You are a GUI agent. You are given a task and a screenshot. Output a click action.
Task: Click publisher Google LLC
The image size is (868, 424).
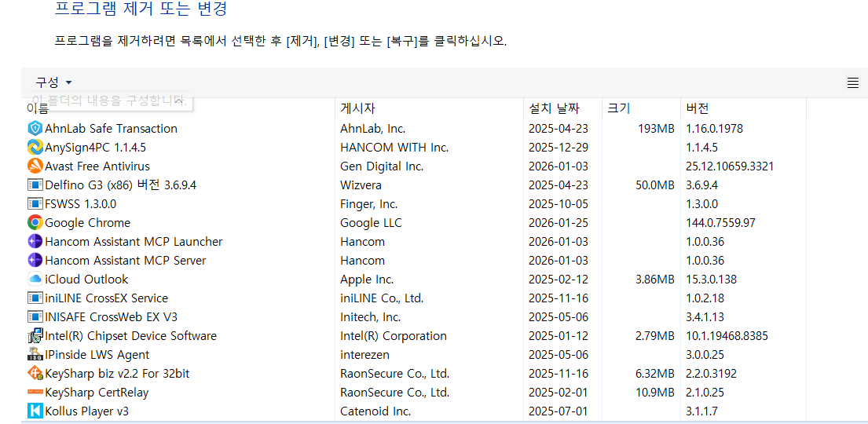[371, 222]
